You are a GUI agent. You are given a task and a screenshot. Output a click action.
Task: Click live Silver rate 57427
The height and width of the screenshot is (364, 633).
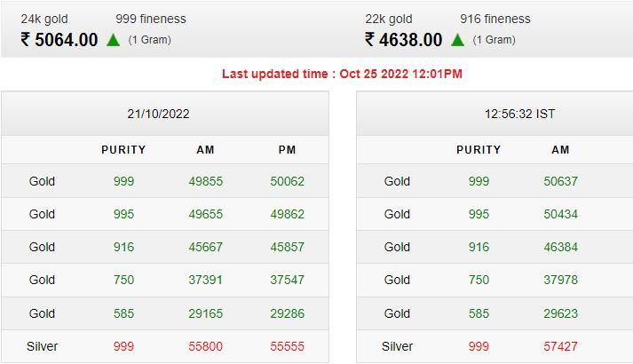pyautogui.click(x=560, y=346)
